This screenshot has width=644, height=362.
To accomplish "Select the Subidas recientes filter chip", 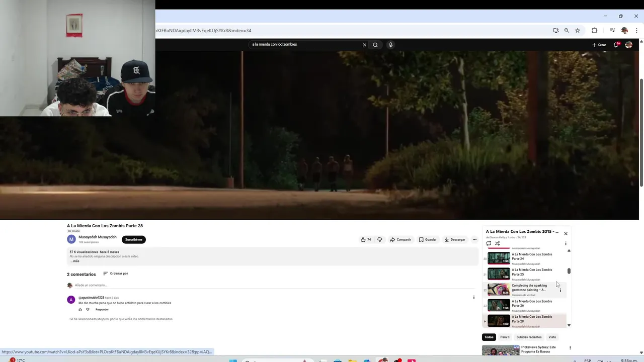I will point(529,337).
